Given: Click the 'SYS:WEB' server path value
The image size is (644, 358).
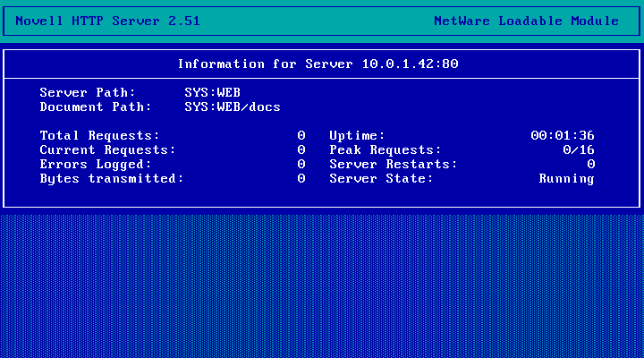Looking at the screenshot, I should tap(212, 93).
